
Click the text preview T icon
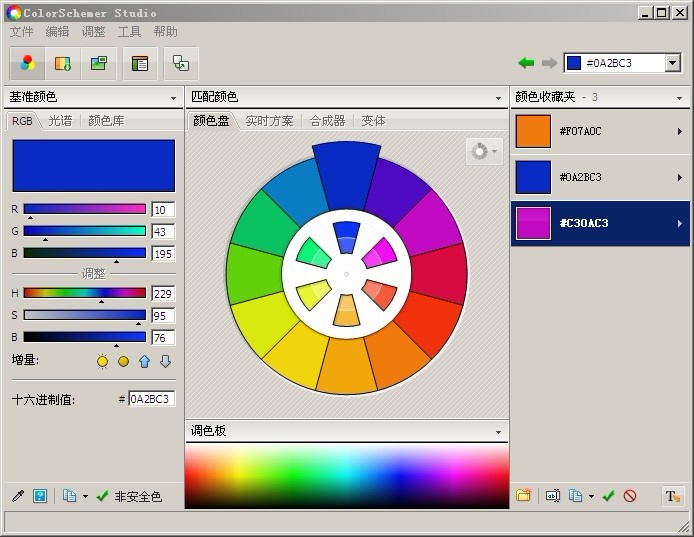(x=673, y=496)
